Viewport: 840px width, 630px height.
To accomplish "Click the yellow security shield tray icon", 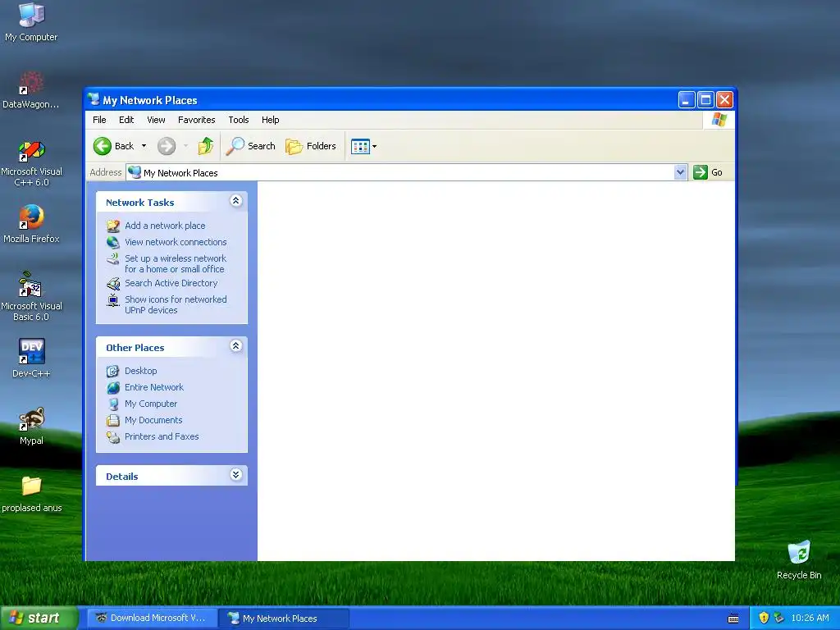I will (x=764, y=618).
